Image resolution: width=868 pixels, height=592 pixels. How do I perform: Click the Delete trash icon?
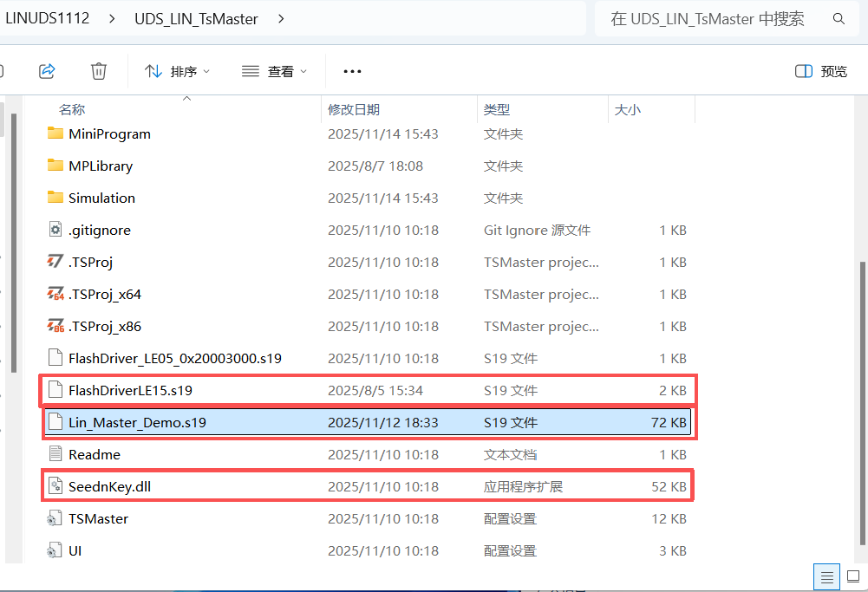click(98, 71)
